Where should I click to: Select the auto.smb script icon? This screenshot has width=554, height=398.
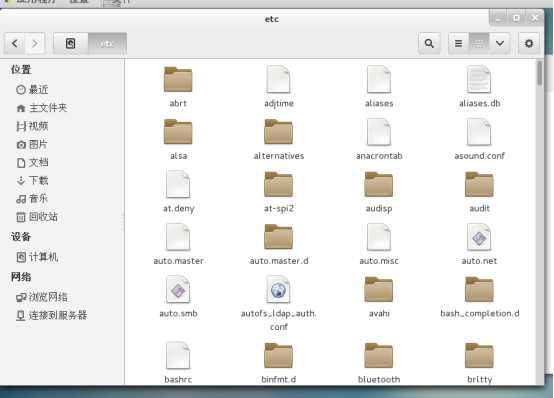pos(178,289)
